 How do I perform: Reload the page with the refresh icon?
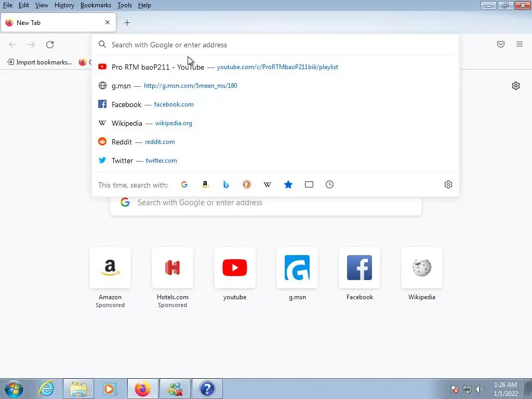tap(50, 45)
